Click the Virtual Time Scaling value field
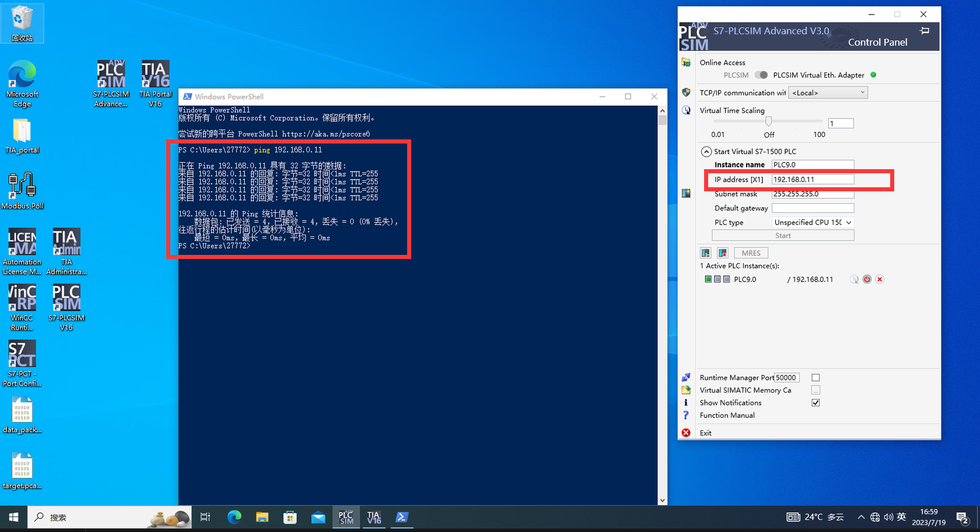980x532 pixels. click(x=841, y=123)
